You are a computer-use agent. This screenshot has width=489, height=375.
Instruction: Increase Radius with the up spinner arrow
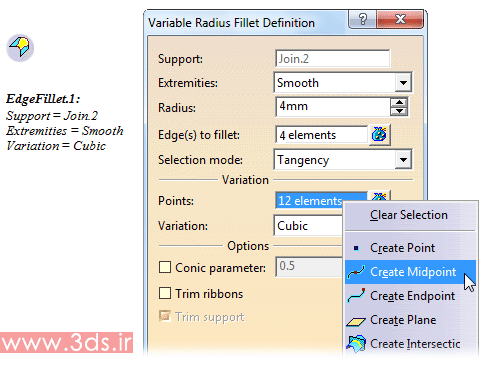pyautogui.click(x=399, y=102)
